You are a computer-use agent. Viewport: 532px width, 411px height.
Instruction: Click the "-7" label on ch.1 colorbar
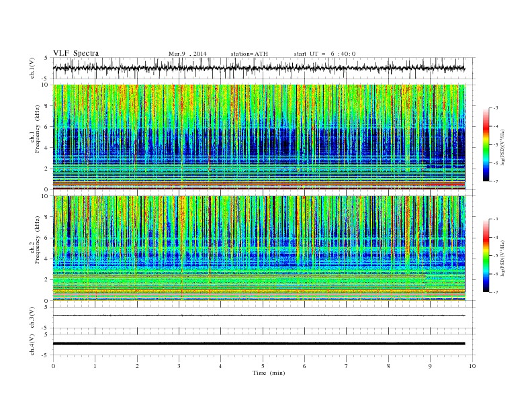click(x=496, y=181)
